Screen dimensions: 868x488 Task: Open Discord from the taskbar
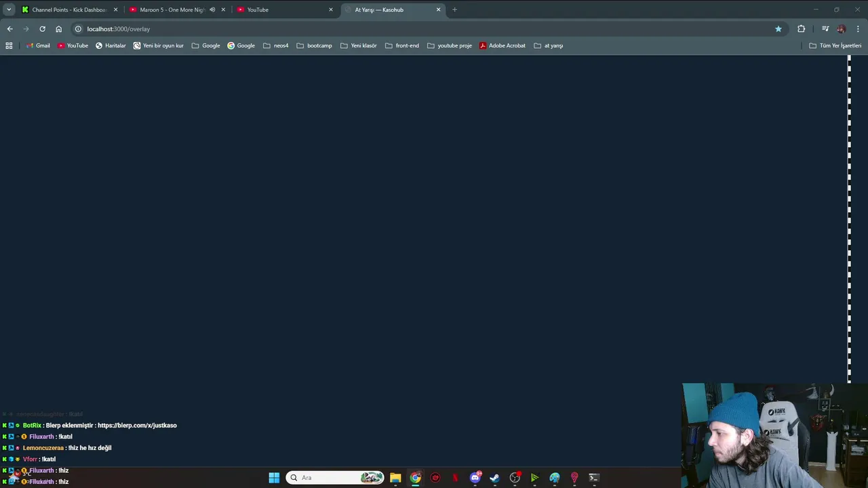475,478
